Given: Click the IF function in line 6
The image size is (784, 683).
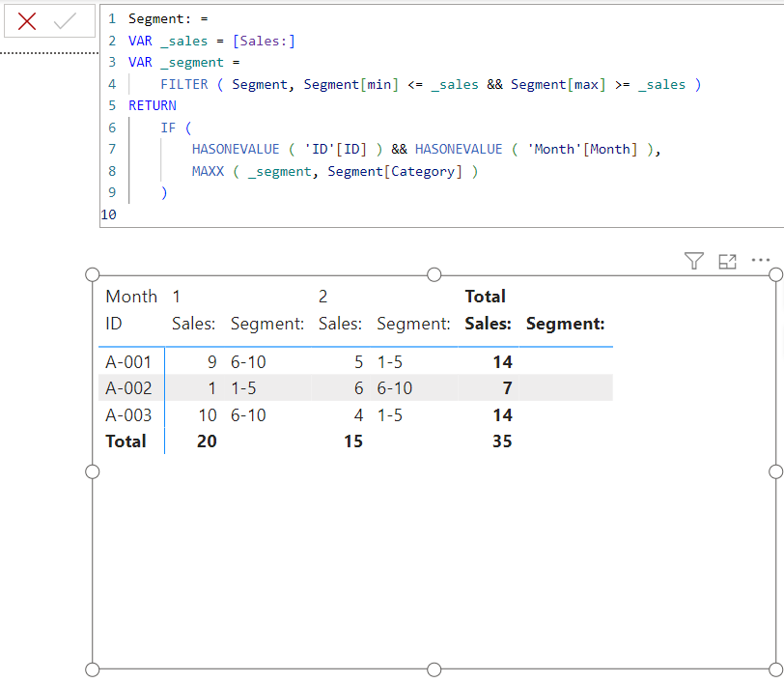Looking at the screenshot, I should (x=168, y=128).
